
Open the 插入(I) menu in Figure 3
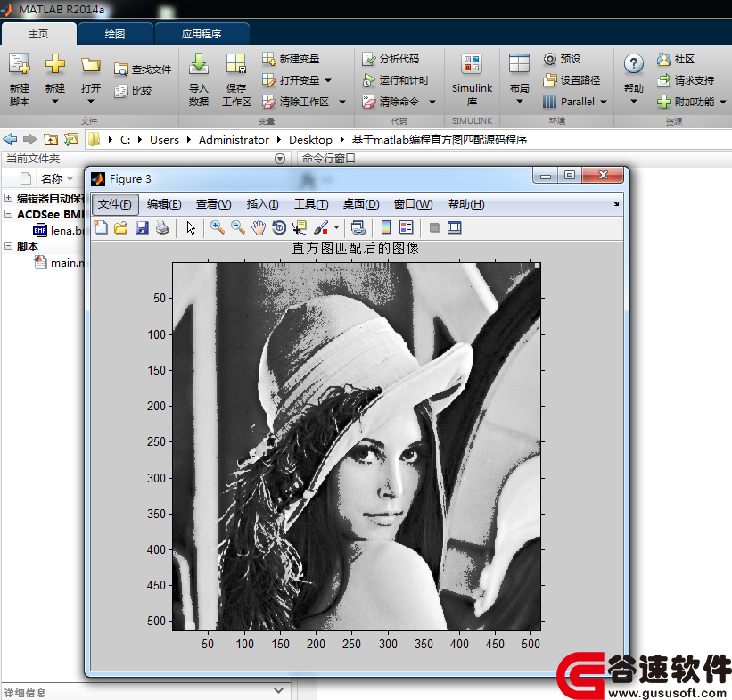click(262, 204)
